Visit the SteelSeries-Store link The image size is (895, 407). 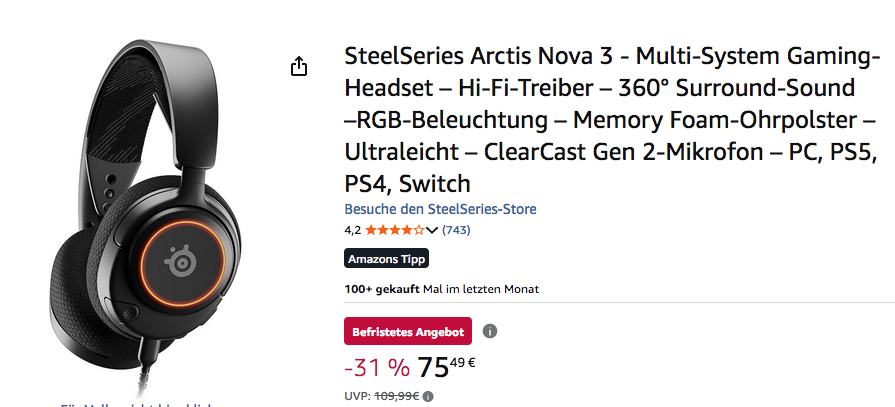440,209
